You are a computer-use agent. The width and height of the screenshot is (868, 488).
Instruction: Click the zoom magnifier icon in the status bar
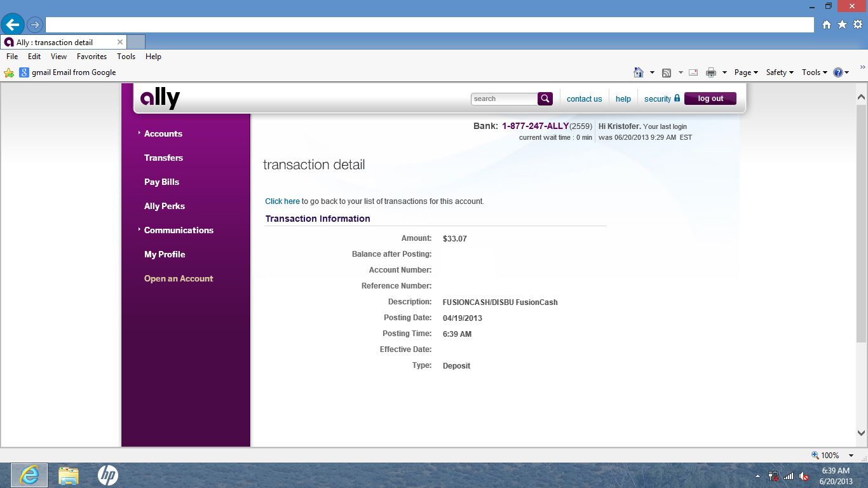coord(815,455)
